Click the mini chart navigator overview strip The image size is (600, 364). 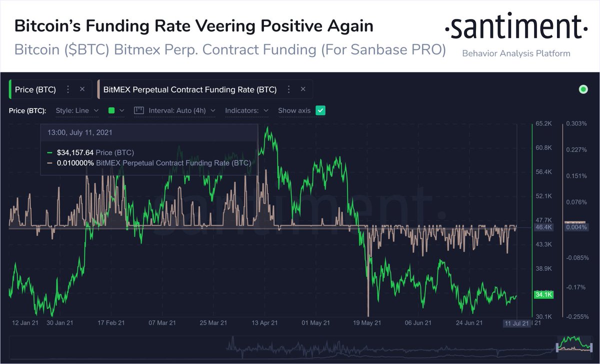pos(300,347)
